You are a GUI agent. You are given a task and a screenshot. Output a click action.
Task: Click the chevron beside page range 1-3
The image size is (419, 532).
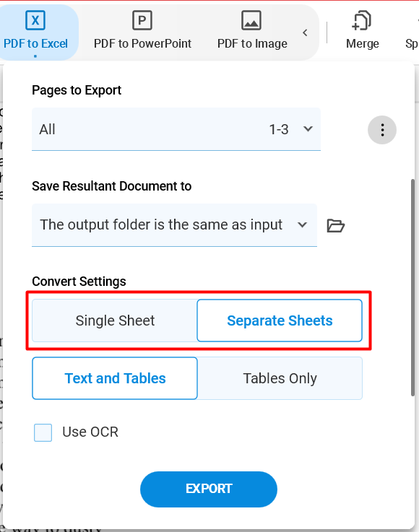tap(308, 129)
